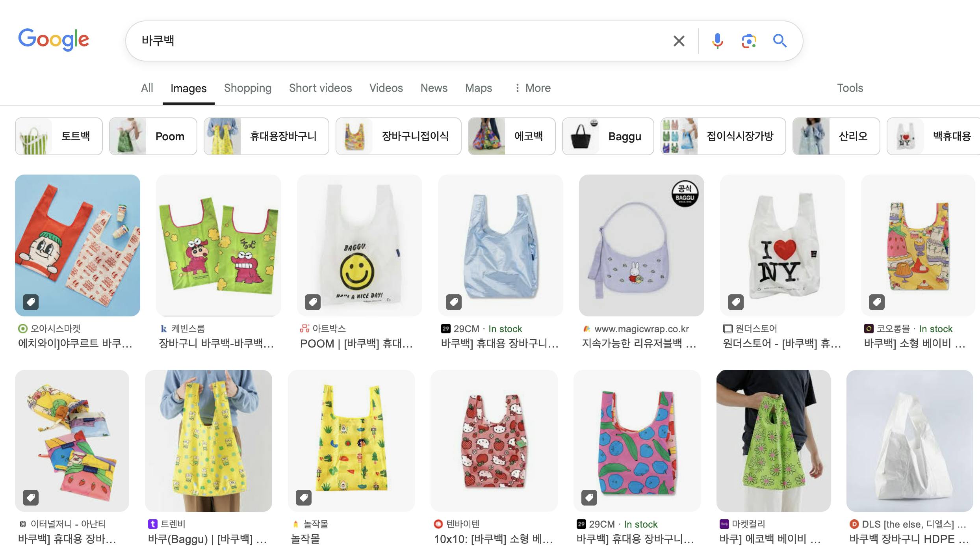Start voice search with microphone
Viewport: 980px width, 554px height.
[x=717, y=41]
